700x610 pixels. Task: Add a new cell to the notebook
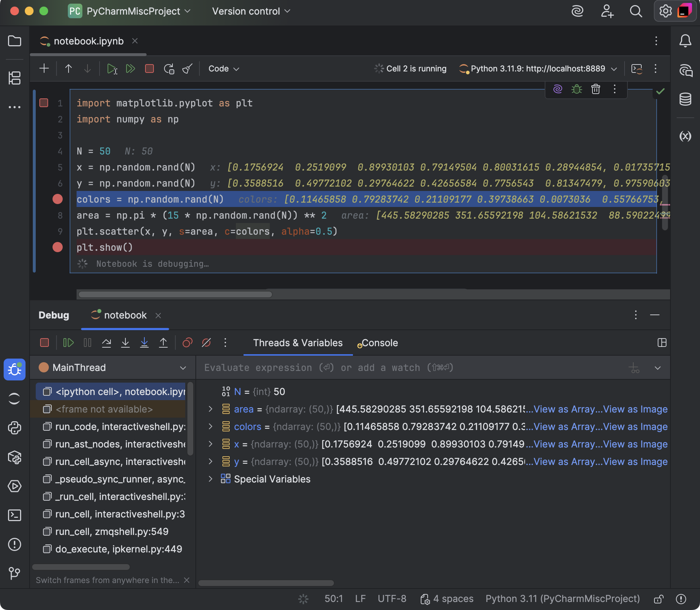point(44,68)
